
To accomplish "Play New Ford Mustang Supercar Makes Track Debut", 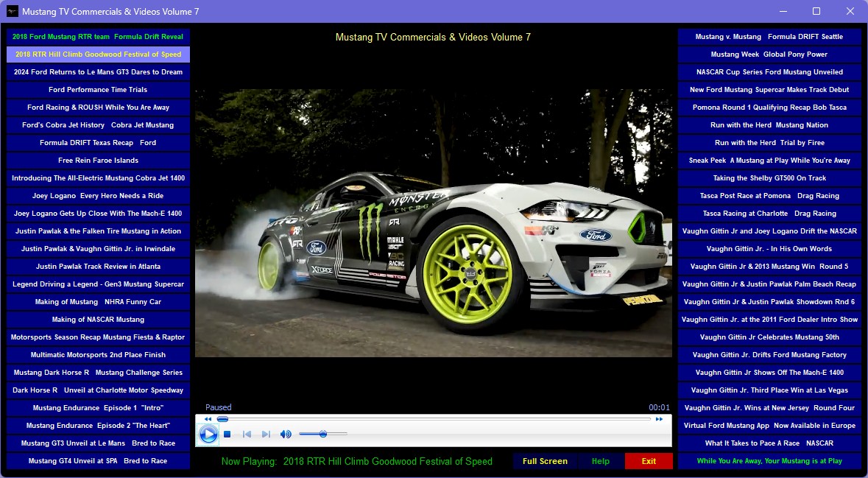I will tap(769, 90).
